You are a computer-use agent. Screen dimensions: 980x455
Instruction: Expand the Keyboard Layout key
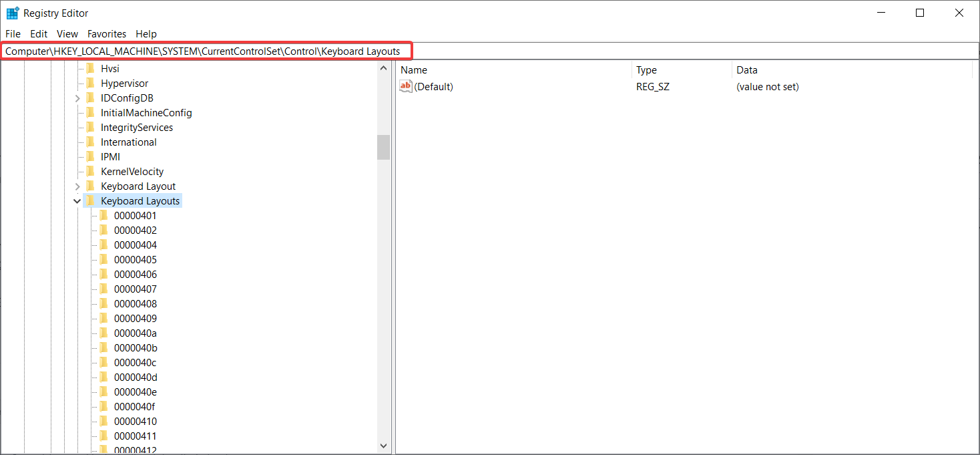pyautogui.click(x=77, y=186)
